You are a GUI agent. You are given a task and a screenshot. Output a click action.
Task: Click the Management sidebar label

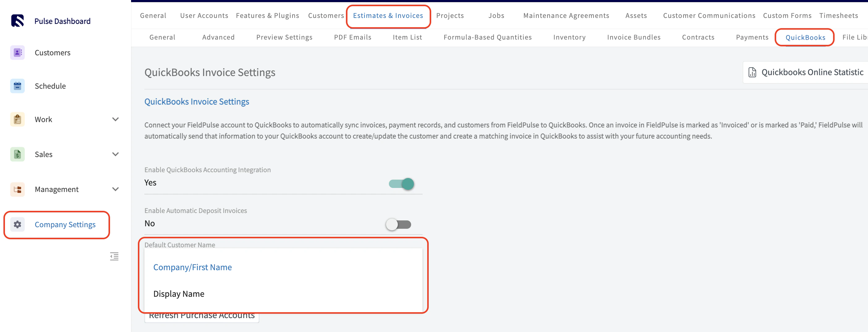[57, 189]
